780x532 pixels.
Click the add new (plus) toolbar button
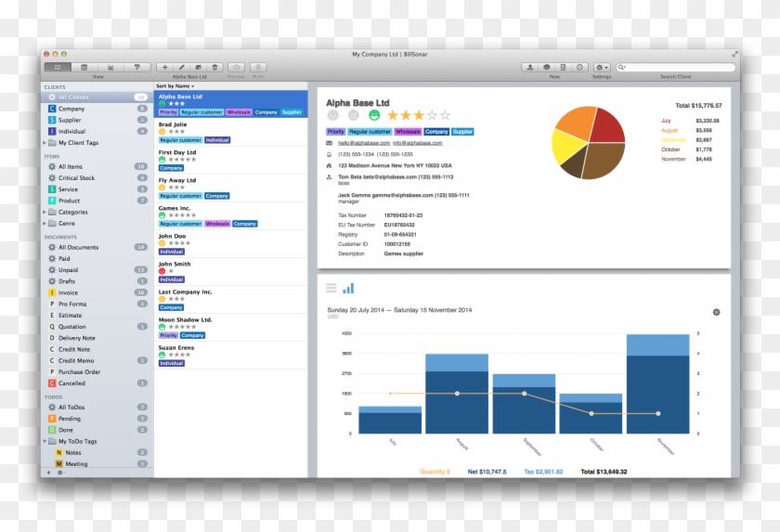(164, 68)
